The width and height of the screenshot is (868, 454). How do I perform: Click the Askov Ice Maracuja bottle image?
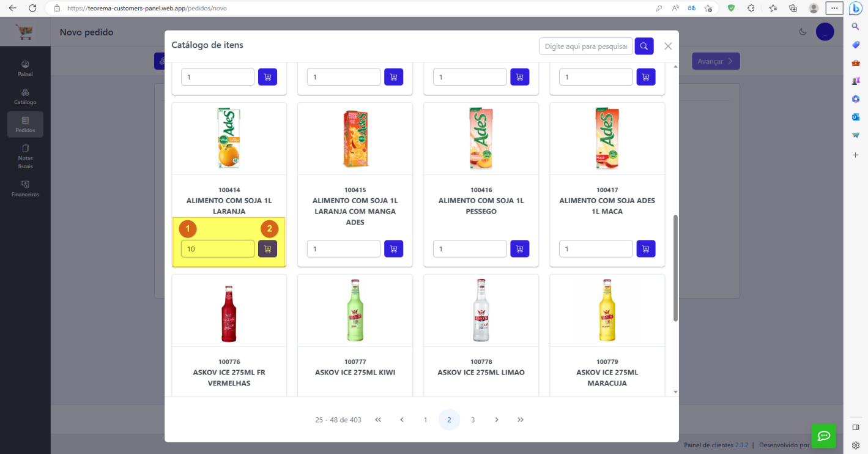[607, 310]
